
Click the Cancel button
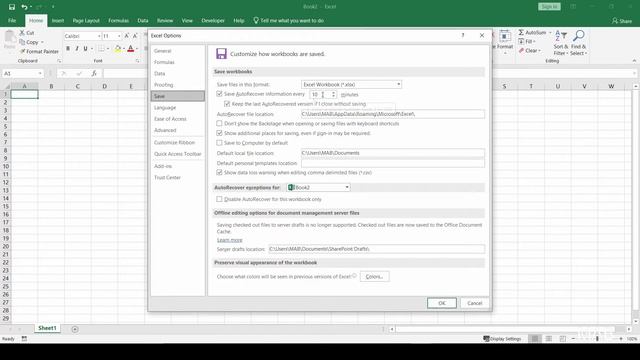474,303
